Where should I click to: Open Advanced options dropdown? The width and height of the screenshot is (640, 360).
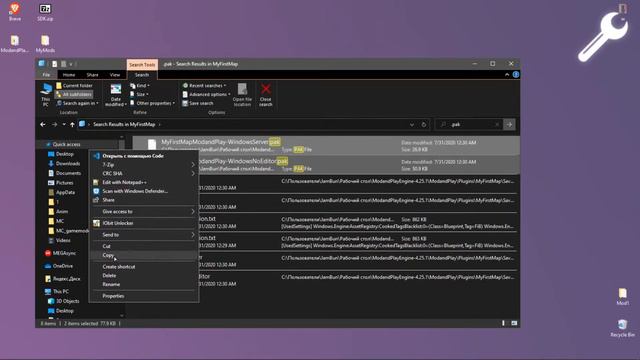coord(206,94)
